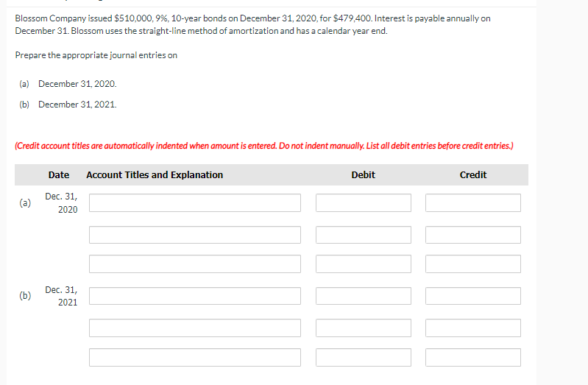Image resolution: width=588 pixels, height=385 pixels.
Task: Click the 'Account Titles and Explanation' column header
Action: [x=155, y=175]
